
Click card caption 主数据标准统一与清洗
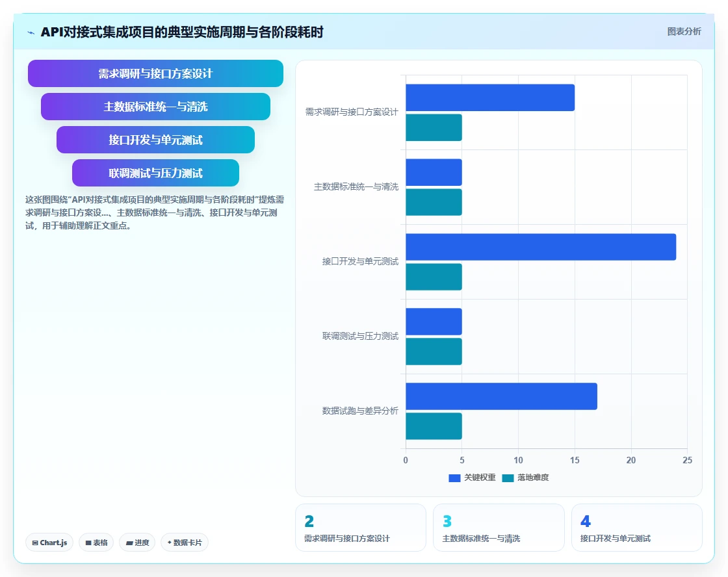click(481, 539)
